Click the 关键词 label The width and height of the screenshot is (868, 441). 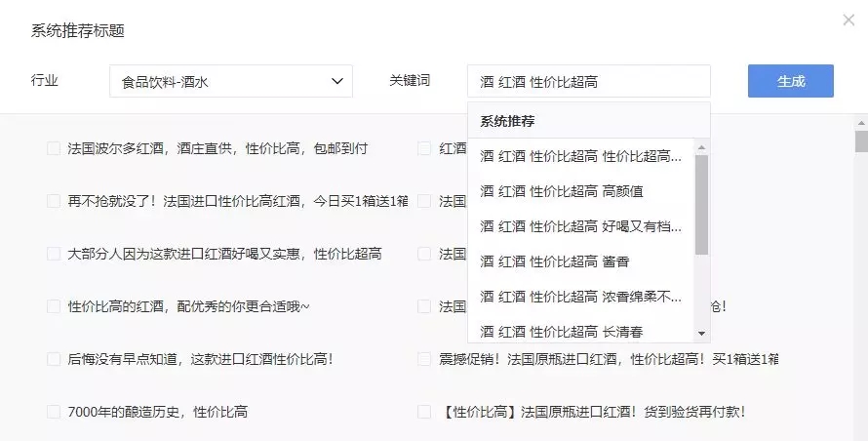pyautogui.click(x=410, y=80)
